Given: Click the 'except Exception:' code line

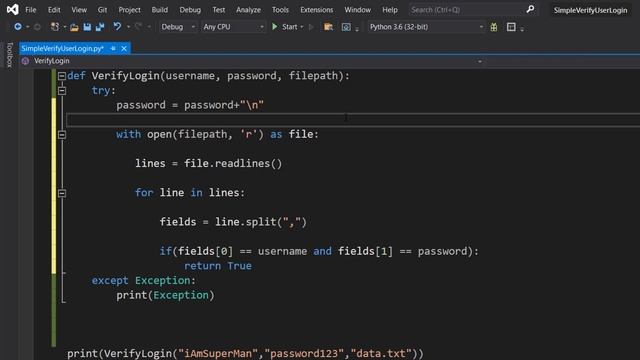Looking at the screenshot, I should (x=144, y=280).
